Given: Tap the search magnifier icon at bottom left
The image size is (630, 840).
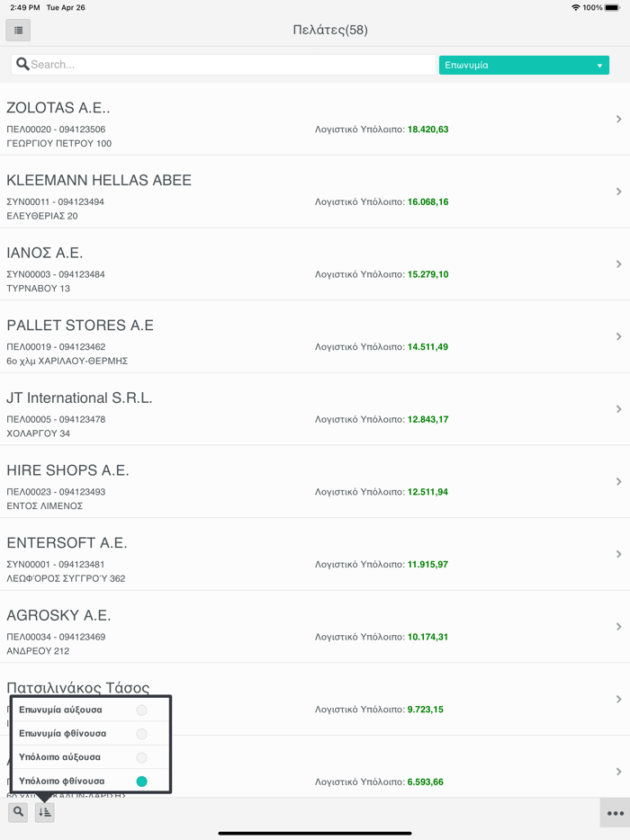Looking at the screenshot, I should click(18, 811).
